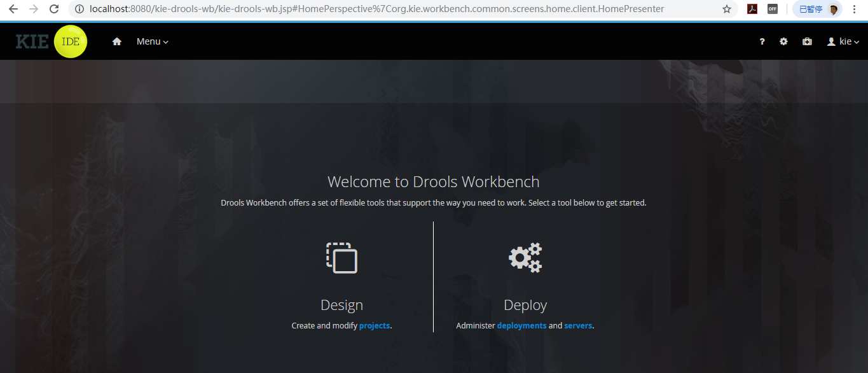Image resolution: width=868 pixels, height=373 pixels.
Task: Open the deployments link
Action: (521, 325)
